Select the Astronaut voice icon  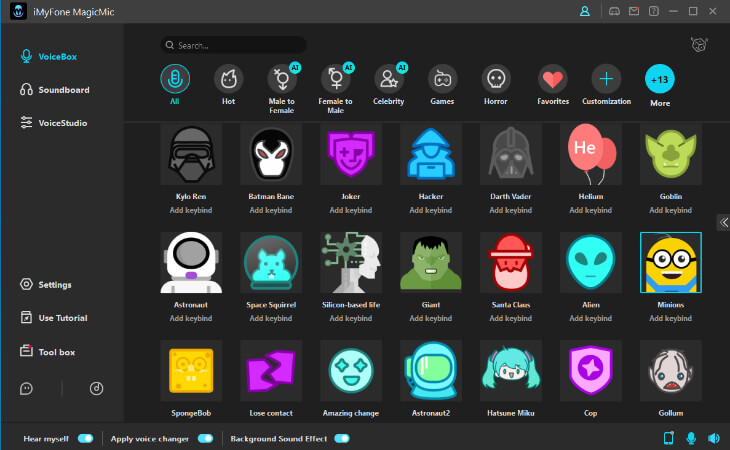tap(191, 262)
